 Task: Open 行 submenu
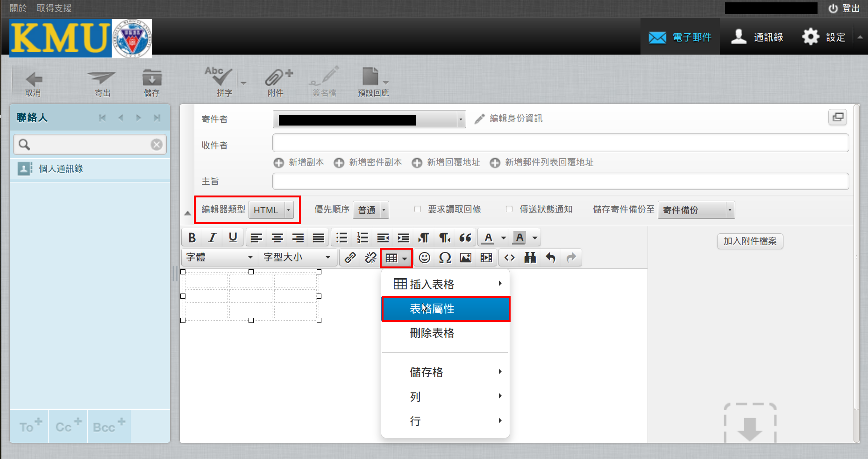tap(446, 421)
